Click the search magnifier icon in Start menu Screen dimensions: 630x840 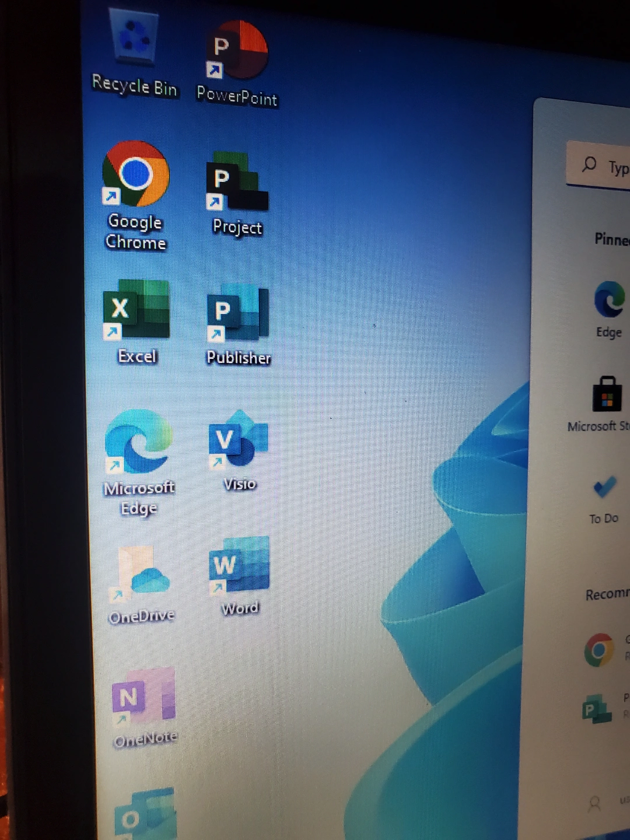589,164
